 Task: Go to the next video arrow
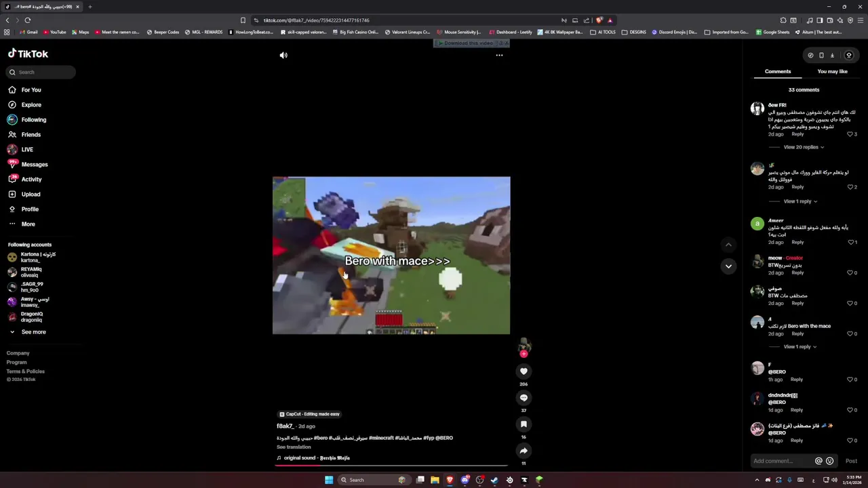(728, 266)
